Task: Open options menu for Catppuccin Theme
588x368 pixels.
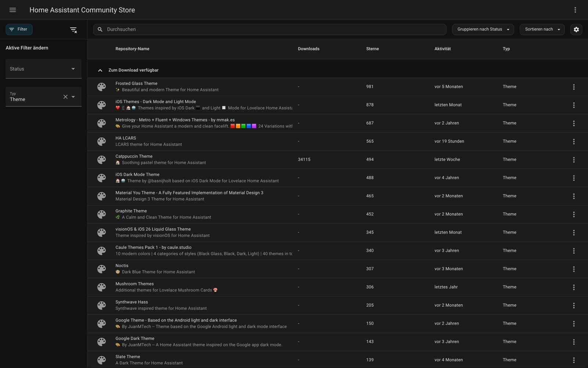Action: pyautogui.click(x=574, y=160)
